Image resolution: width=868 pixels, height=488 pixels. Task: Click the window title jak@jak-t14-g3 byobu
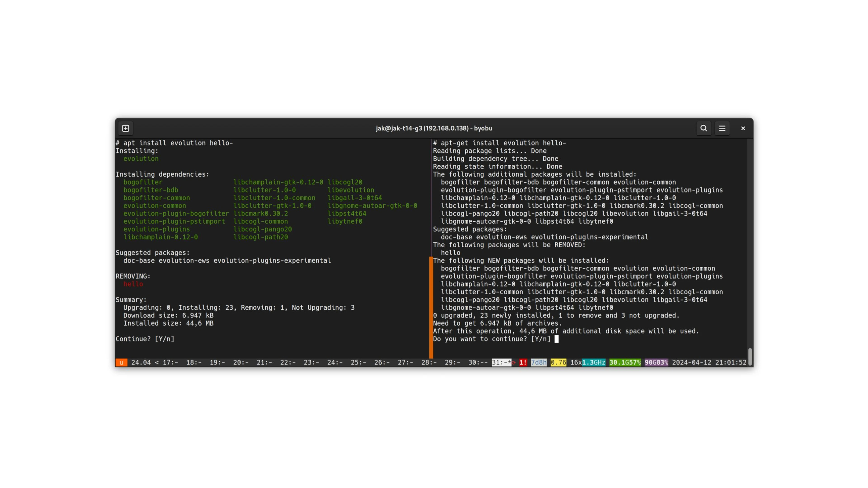coord(434,128)
